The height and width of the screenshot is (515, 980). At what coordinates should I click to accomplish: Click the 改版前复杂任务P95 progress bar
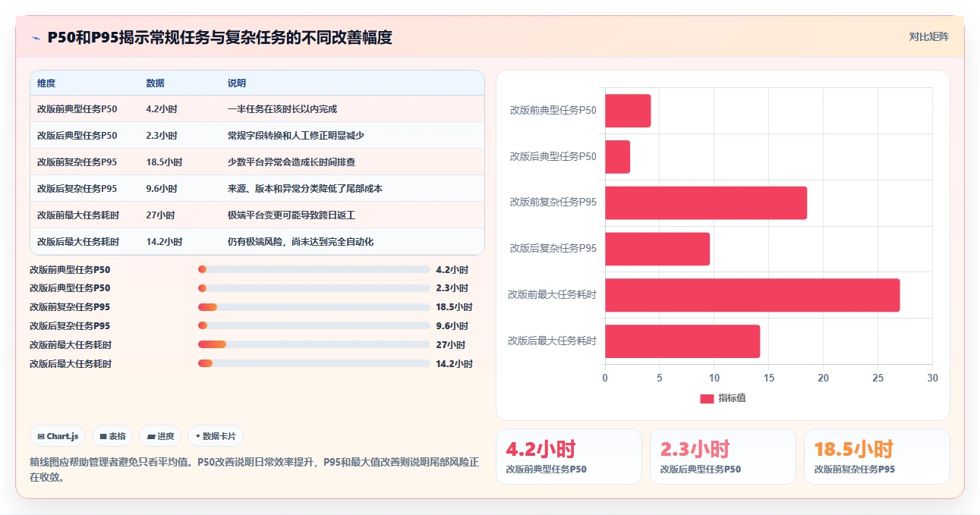[x=314, y=307]
